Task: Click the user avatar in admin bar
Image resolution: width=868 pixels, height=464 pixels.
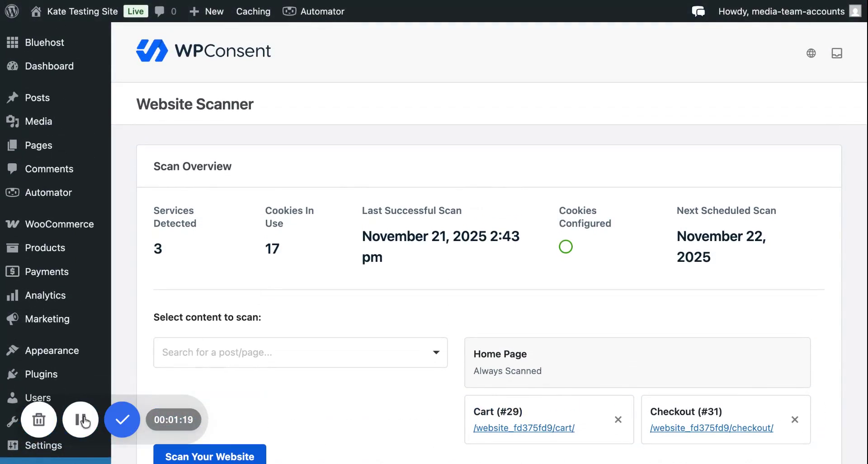Action: [x=855, y=11]
